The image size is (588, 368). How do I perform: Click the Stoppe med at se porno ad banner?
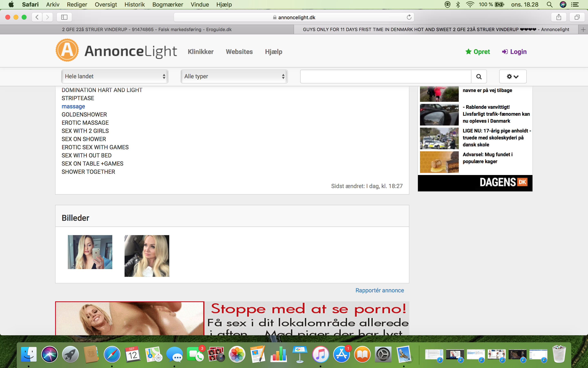pos(232,318)
